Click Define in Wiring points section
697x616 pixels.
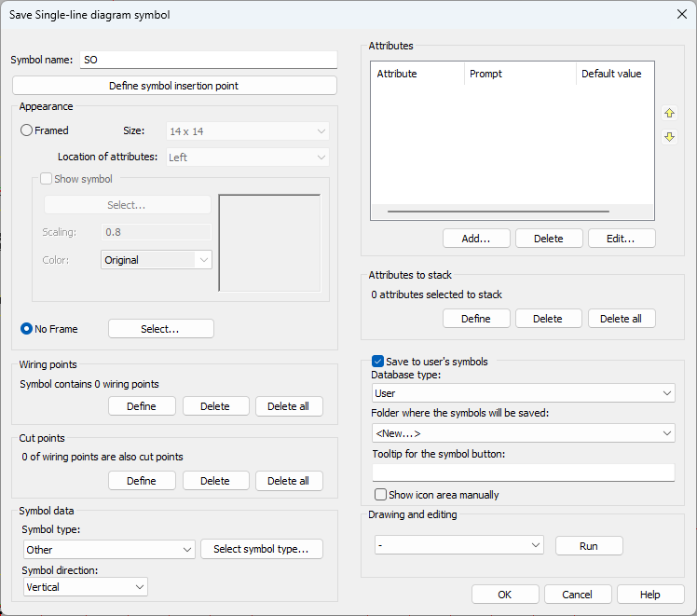[x=142, y=406]
